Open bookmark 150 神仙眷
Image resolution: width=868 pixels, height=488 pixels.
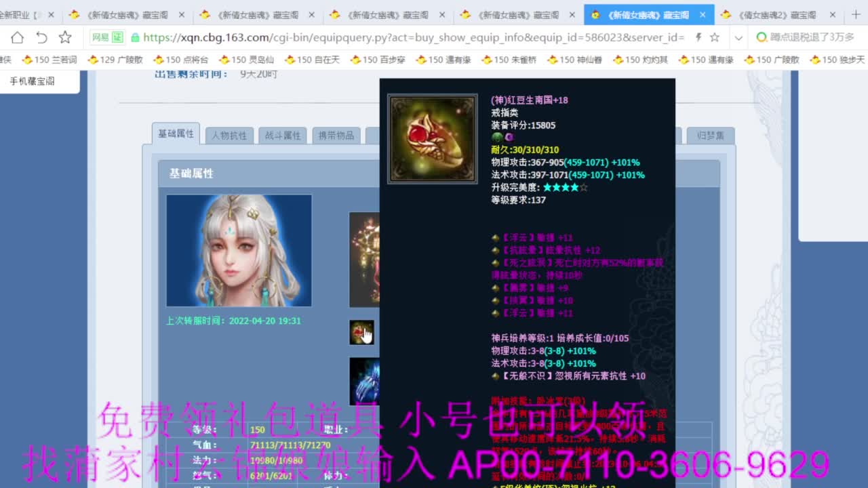(574, 60)
